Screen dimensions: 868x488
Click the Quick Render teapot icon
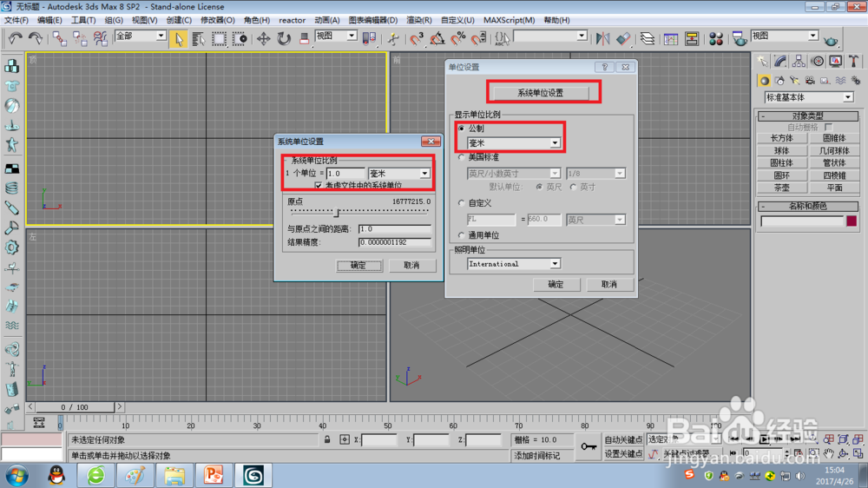click(x=831, y=40)
